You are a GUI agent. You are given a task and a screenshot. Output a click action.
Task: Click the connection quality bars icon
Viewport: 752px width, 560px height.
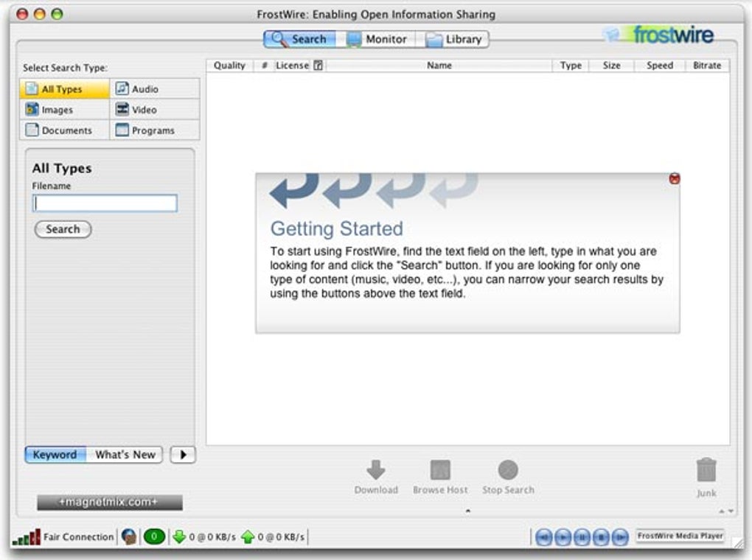click(x=27, y=537)
